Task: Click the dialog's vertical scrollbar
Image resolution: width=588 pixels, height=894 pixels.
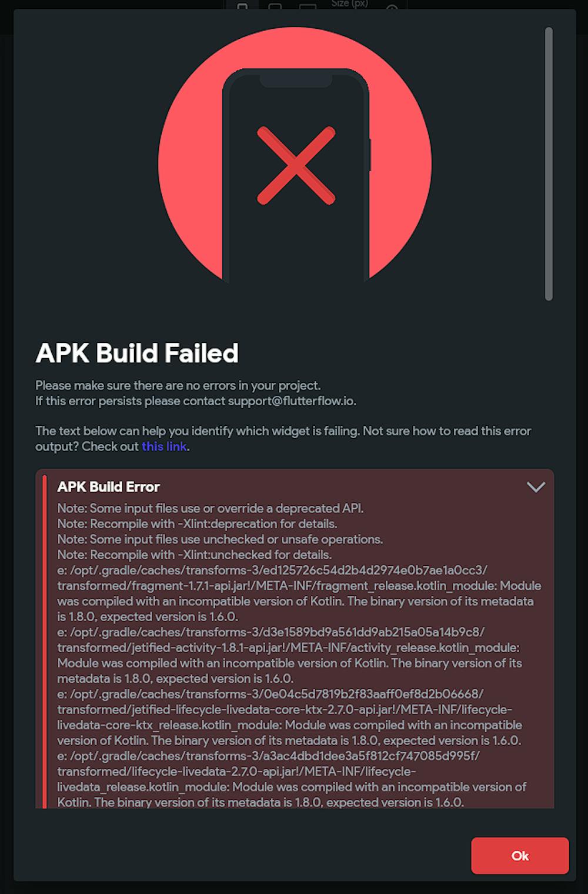Action: [x=549, y=164]
